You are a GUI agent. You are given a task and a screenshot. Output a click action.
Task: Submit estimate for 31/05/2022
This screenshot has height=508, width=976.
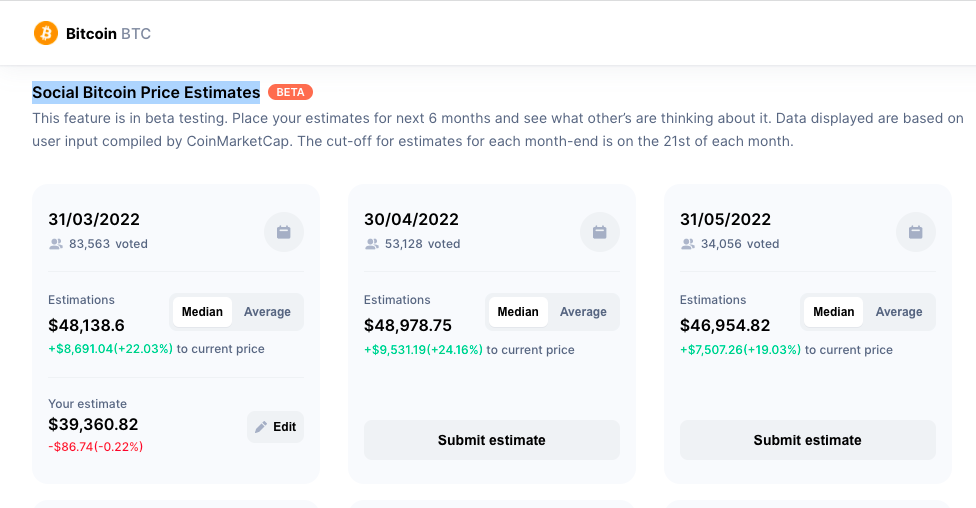(x=808, y=440)
